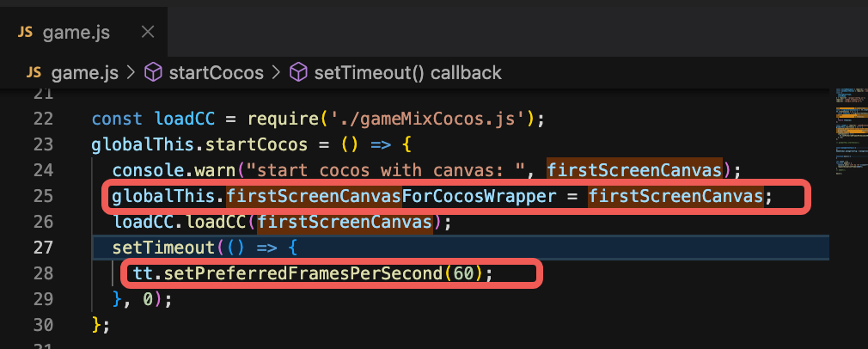Open the game.js breadcrumb dropdown

point(85,72)
